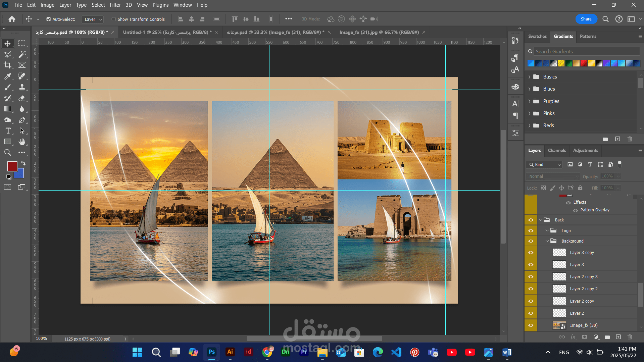The height and width of the screenshot is (362, 644).
Task: Expand the Purples gradient folder
Action: pyautogui.click(x=530, y=101)
